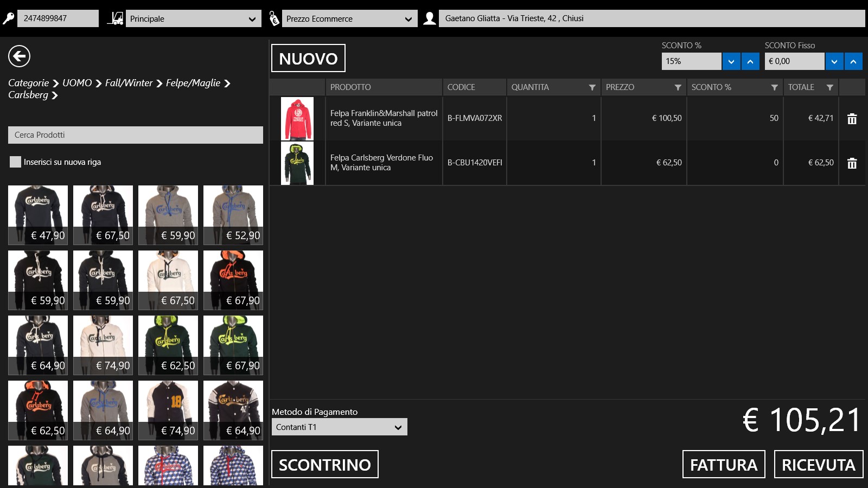Open the Metodo di Pagamento dropdown

pos(339,427)
